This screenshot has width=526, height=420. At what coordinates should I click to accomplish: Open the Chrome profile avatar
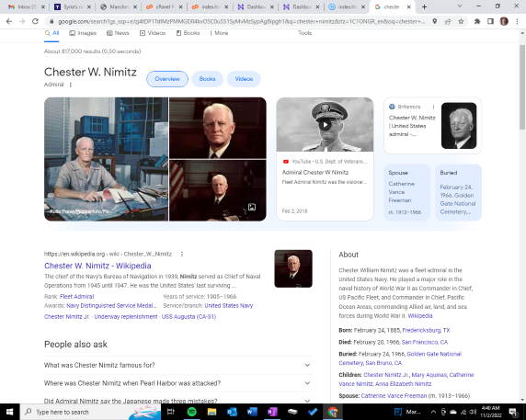click(x=504, y=21)
